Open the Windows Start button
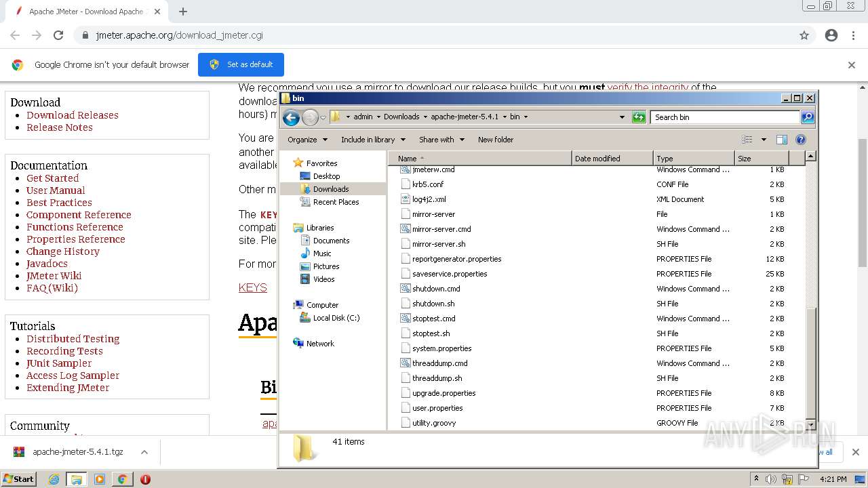 click(18, 479)
